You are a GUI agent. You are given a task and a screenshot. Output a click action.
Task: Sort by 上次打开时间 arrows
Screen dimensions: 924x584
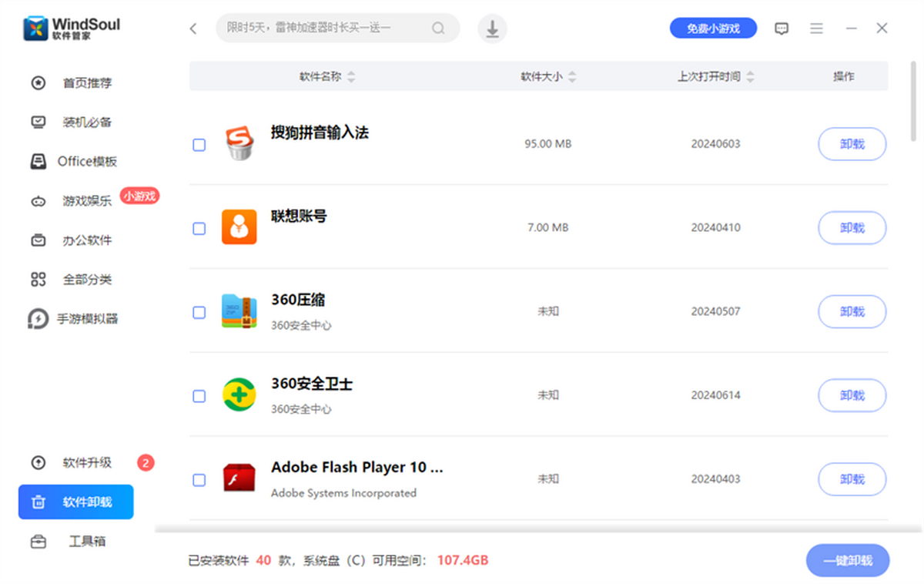(x=751, y=76)
